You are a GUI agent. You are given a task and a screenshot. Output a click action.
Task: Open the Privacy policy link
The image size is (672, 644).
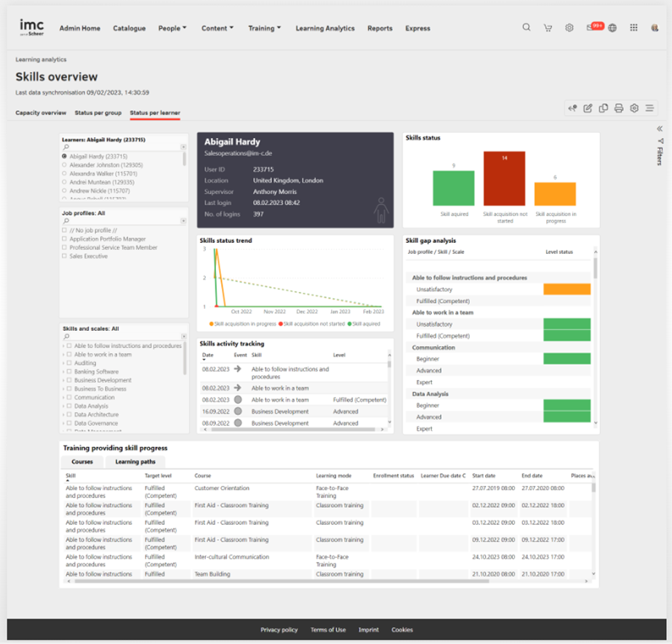click(279, 630)
